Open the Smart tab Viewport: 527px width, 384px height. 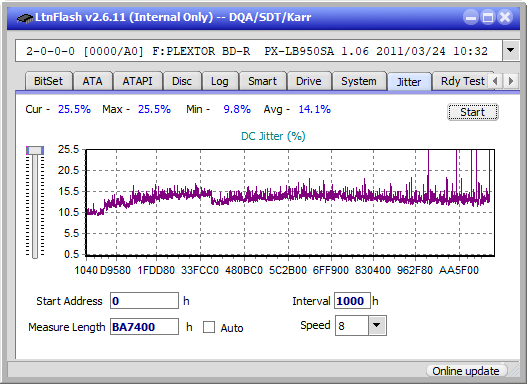262,81
